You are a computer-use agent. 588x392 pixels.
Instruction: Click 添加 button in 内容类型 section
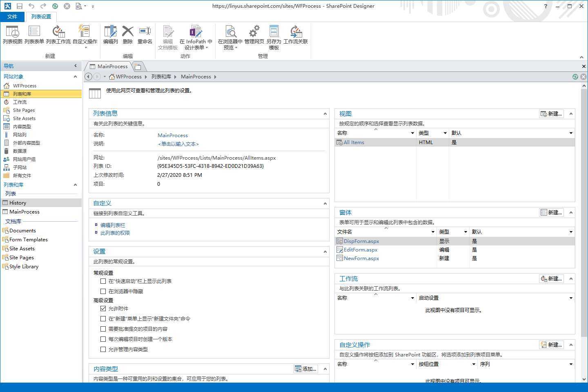(306, 369)
